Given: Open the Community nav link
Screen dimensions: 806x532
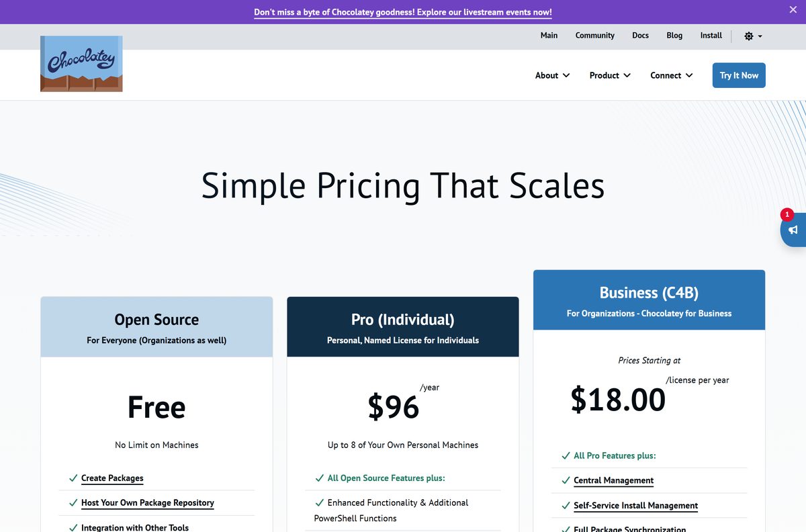Looking at the screenshot, I should click(595, 36).
